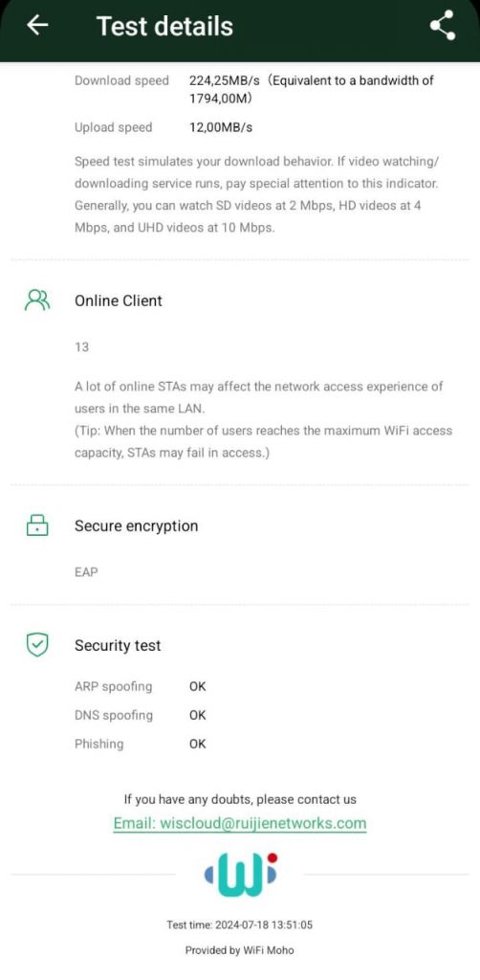Click the Test time timestamp

tap(240, 925)
